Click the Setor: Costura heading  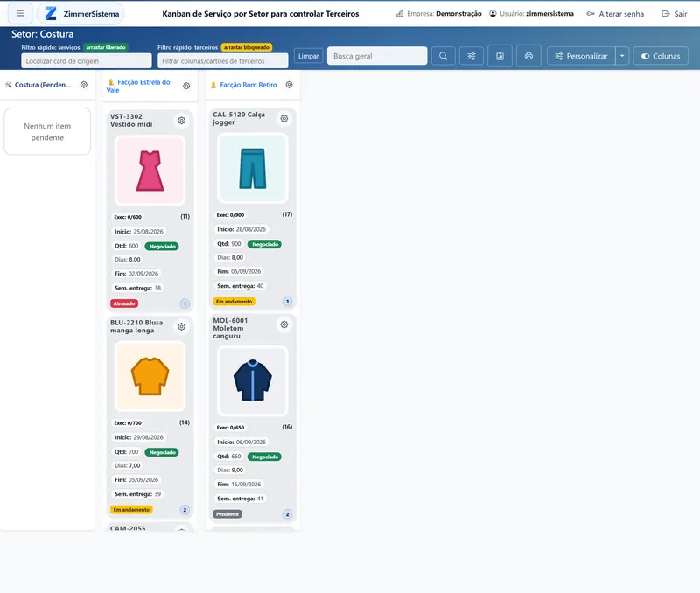click(x=42, y=34)
